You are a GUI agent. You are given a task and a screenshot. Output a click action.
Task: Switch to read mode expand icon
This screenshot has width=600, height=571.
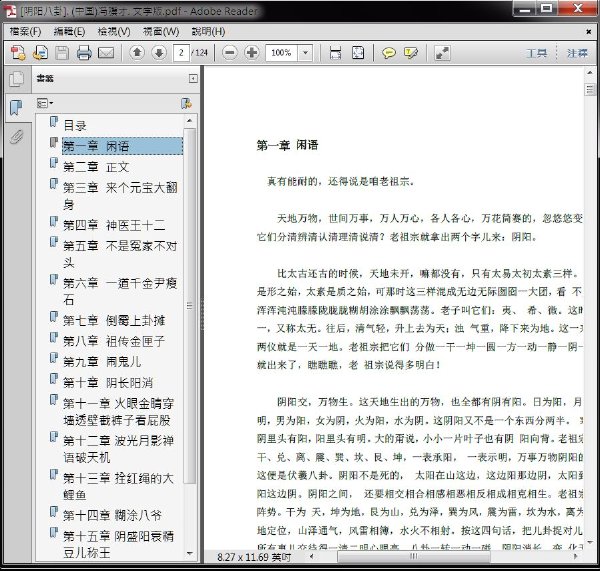(x=442, y=53)
